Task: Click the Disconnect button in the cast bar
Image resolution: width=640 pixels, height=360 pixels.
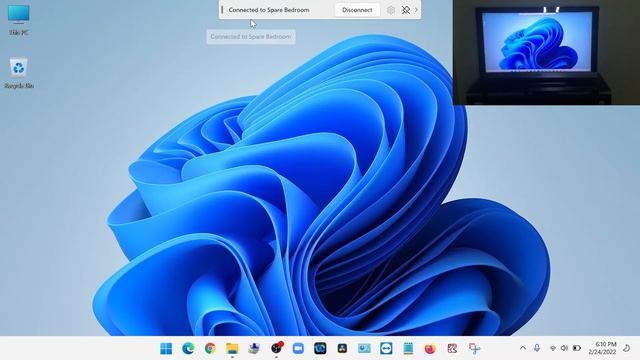Action: (357, 10)
